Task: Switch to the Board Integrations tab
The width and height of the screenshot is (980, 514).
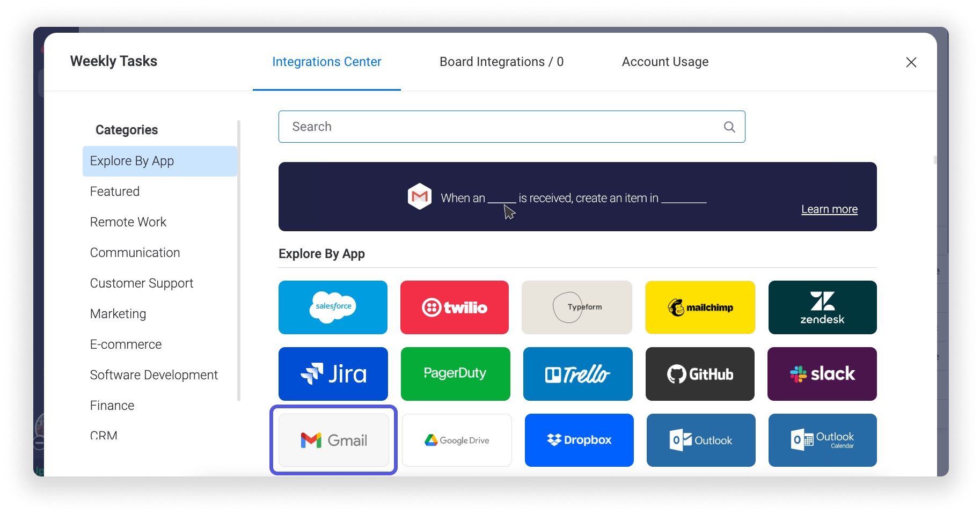Action: click(x=501, y=62)
